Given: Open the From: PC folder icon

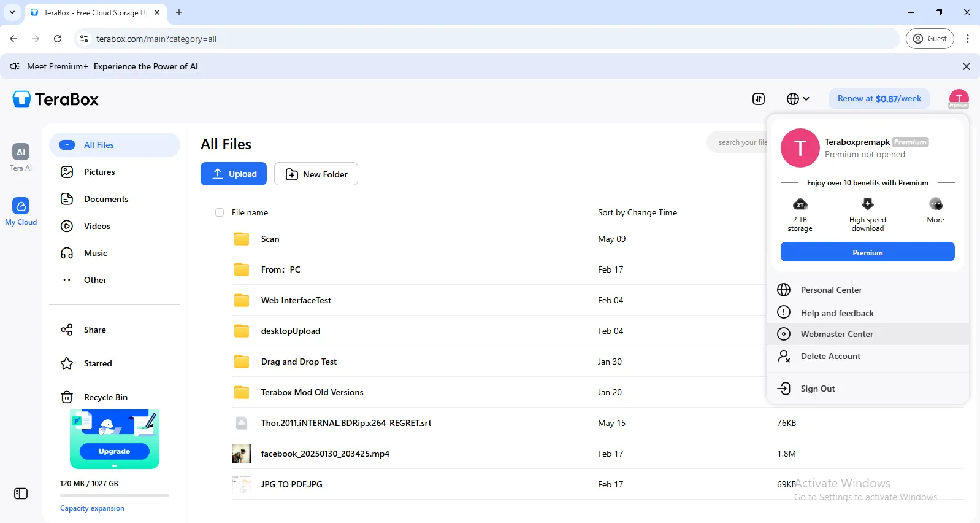Looking at the screenshot, I should [x=242, y=269].
